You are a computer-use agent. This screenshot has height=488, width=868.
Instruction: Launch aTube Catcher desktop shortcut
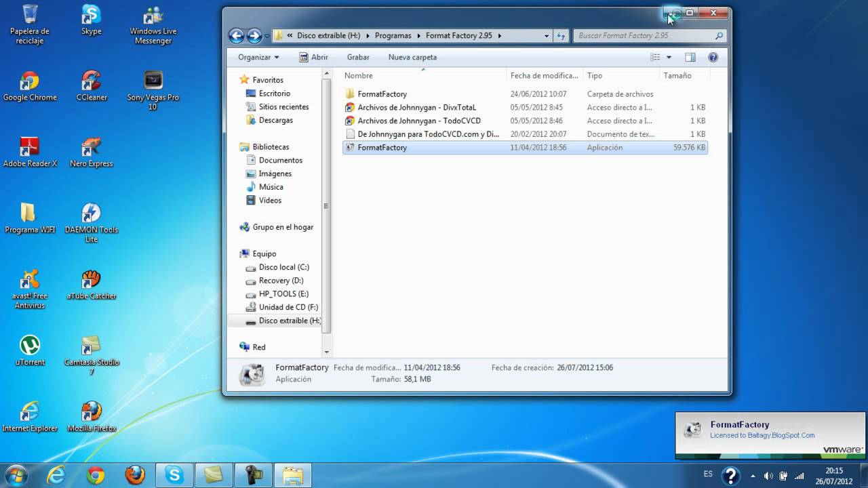click(91, 285)
